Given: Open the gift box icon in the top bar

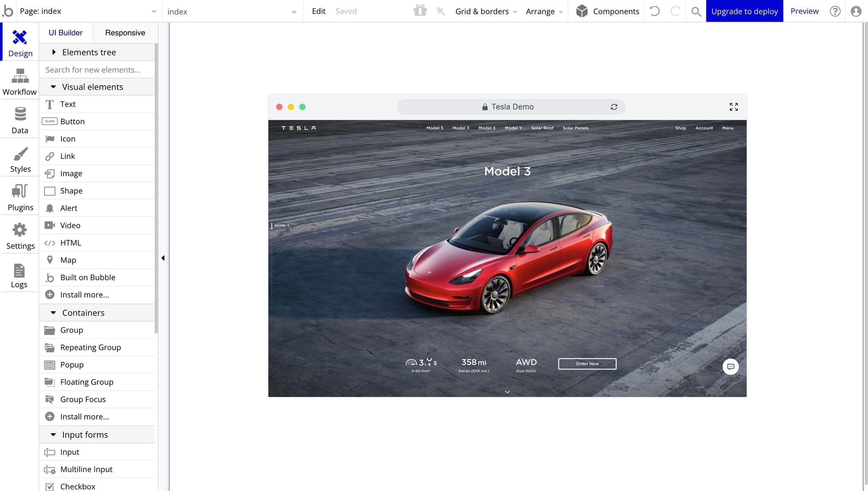Looking at the screenshot, I should pos(420,11).
